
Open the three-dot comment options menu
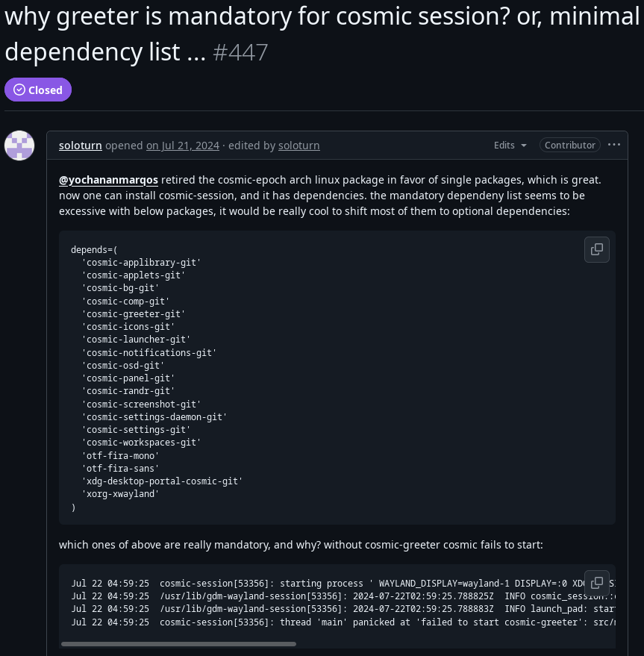click(613, 145)
